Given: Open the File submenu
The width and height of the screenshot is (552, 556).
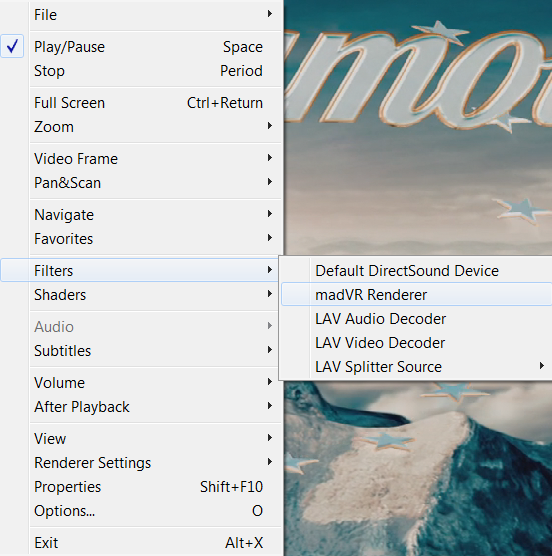Looking at the screenshot, I should (x=142, y=15).
